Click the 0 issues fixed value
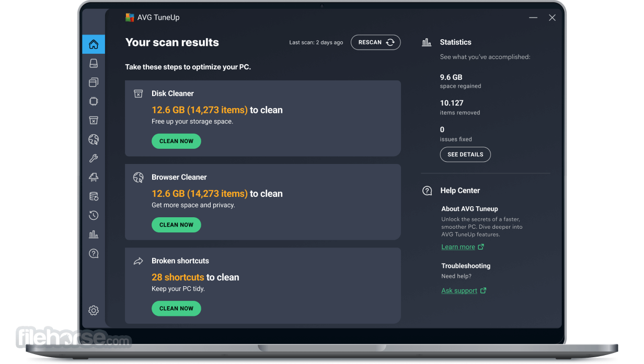 [x=442, y=130]
